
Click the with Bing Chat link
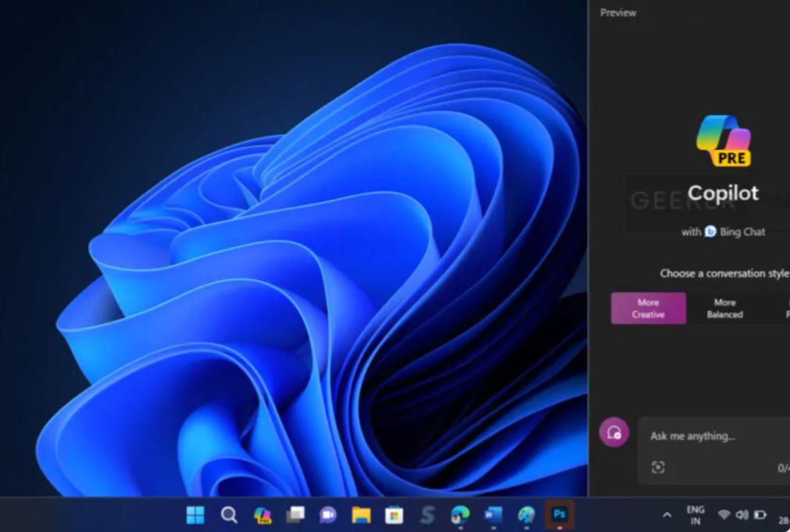[x=722, y=232]
